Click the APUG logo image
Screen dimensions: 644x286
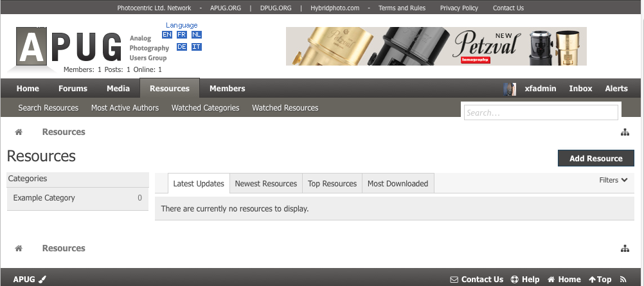[67, 46]
